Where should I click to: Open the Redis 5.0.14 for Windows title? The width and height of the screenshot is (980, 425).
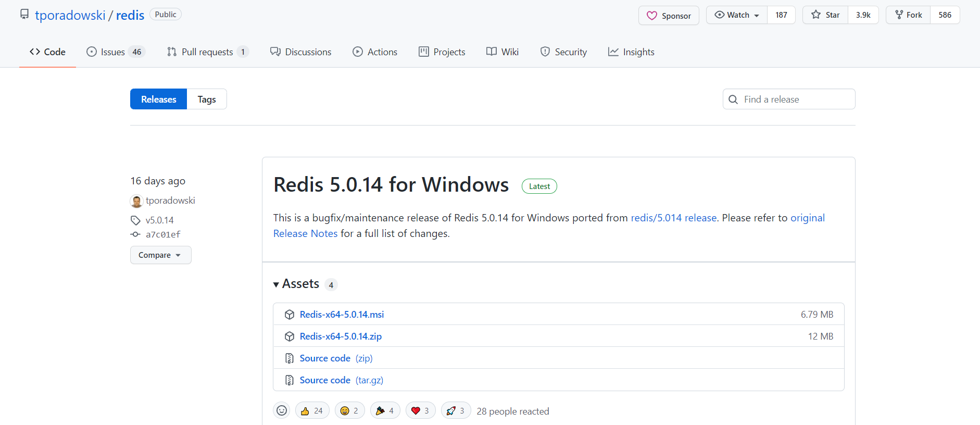point(391,185)
